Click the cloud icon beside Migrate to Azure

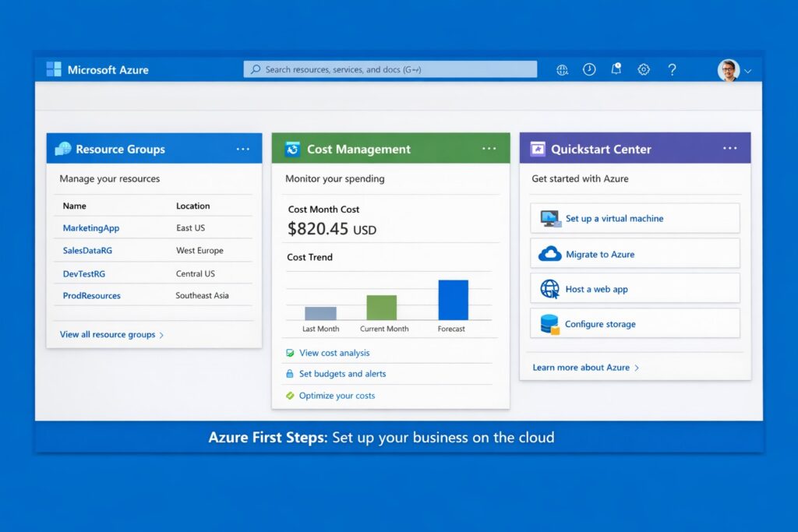(x=548, y=253)
